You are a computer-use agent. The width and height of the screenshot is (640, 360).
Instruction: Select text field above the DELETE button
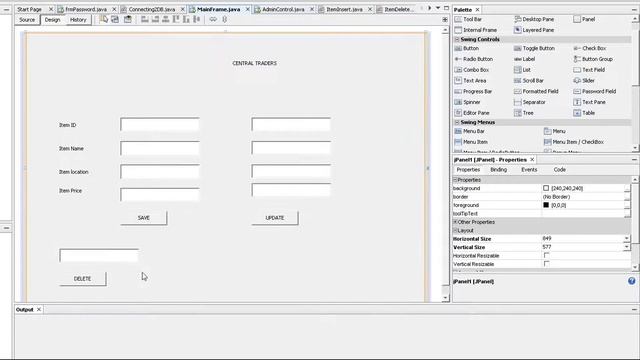coord(99,256)
